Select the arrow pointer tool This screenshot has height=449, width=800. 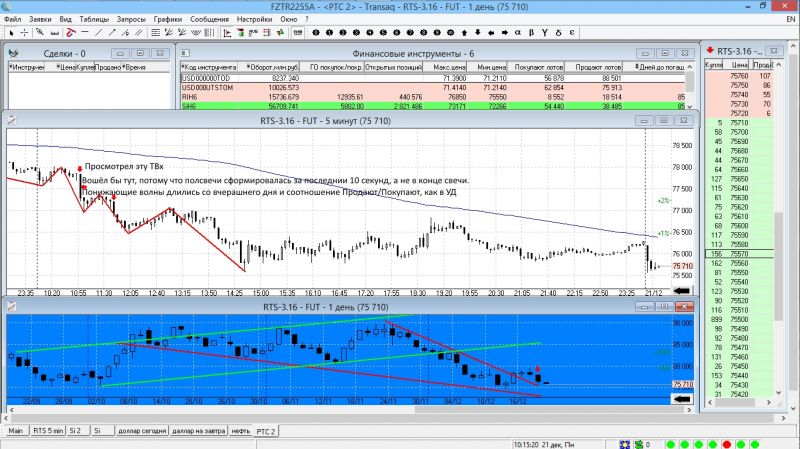pyautogui.click(x=11, y=33)
